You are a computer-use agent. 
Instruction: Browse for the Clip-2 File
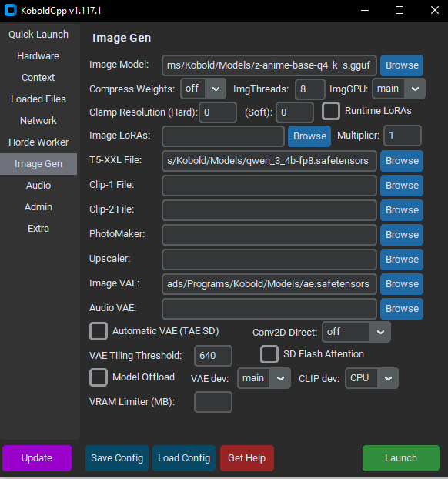coord(402,210)
